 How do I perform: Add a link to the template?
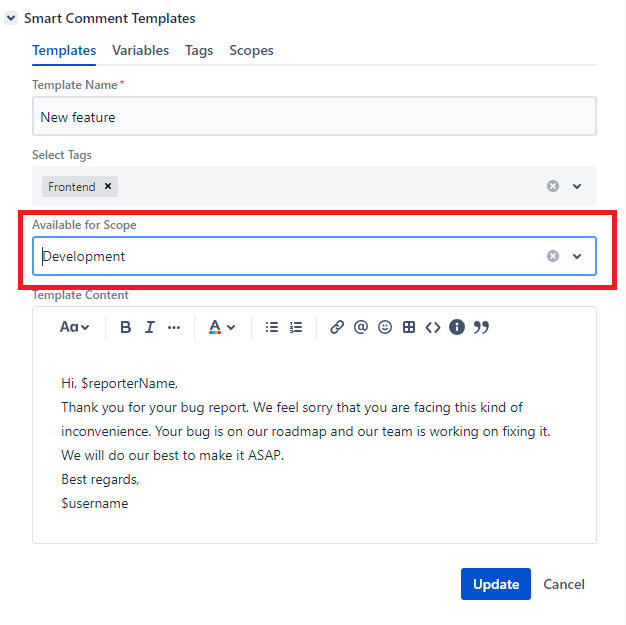(x=337, y=327)
